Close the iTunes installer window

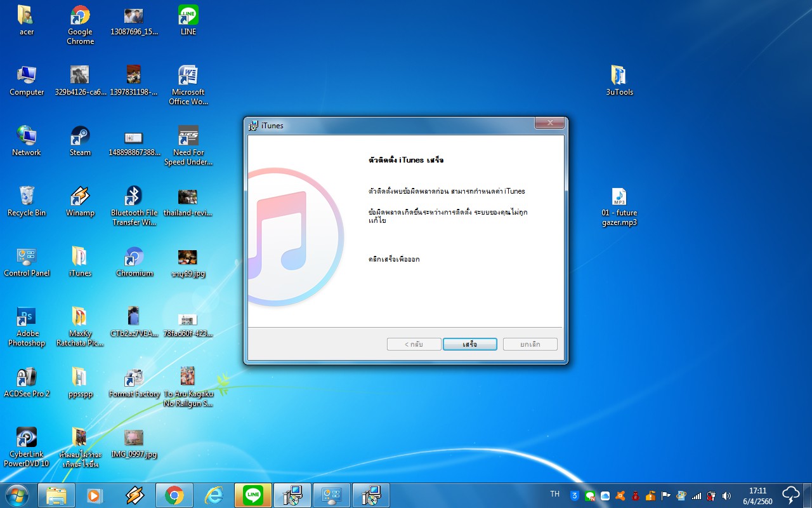[549, 123]
